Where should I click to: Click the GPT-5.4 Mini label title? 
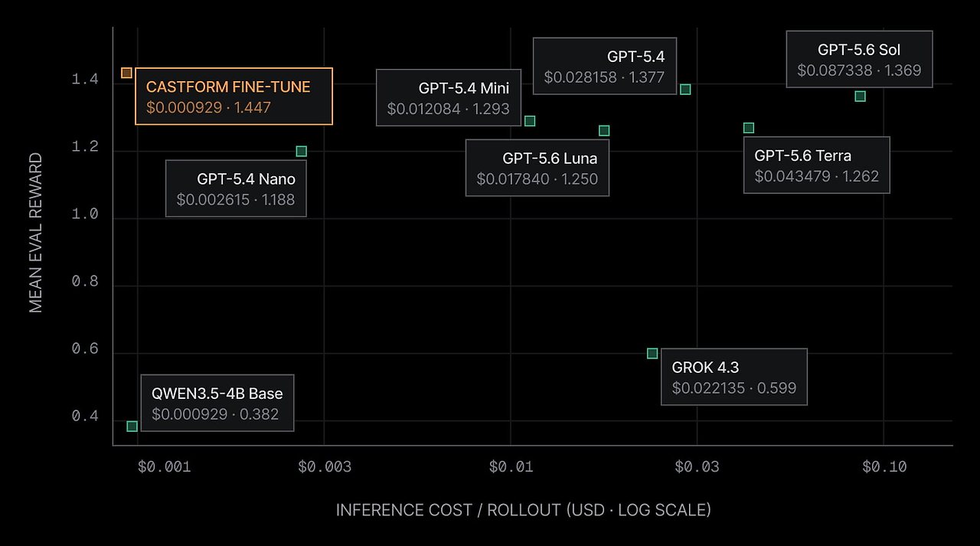464,88
